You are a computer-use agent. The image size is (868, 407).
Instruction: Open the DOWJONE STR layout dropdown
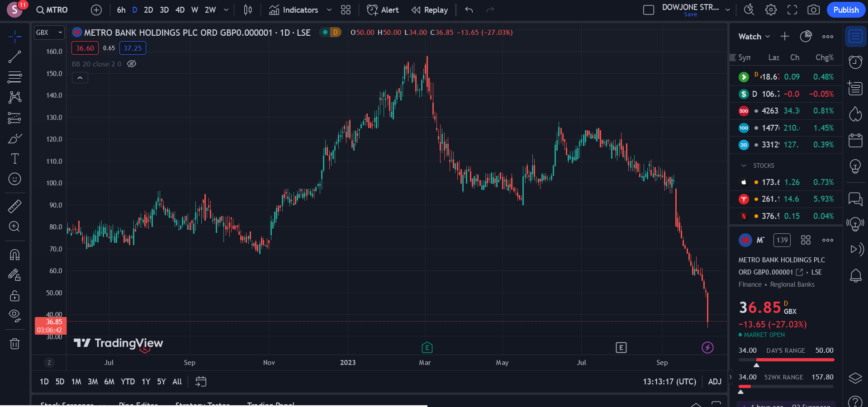(728, 9)
